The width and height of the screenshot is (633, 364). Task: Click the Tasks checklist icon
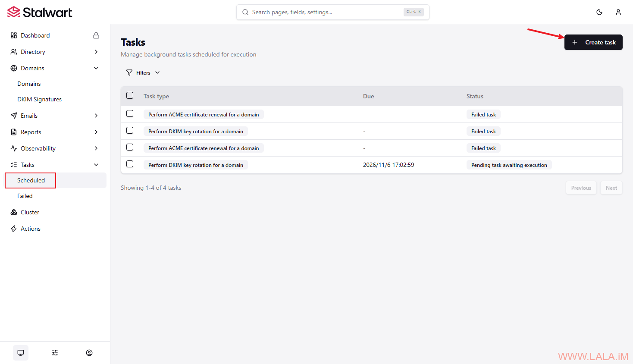(x=14, y=165)
